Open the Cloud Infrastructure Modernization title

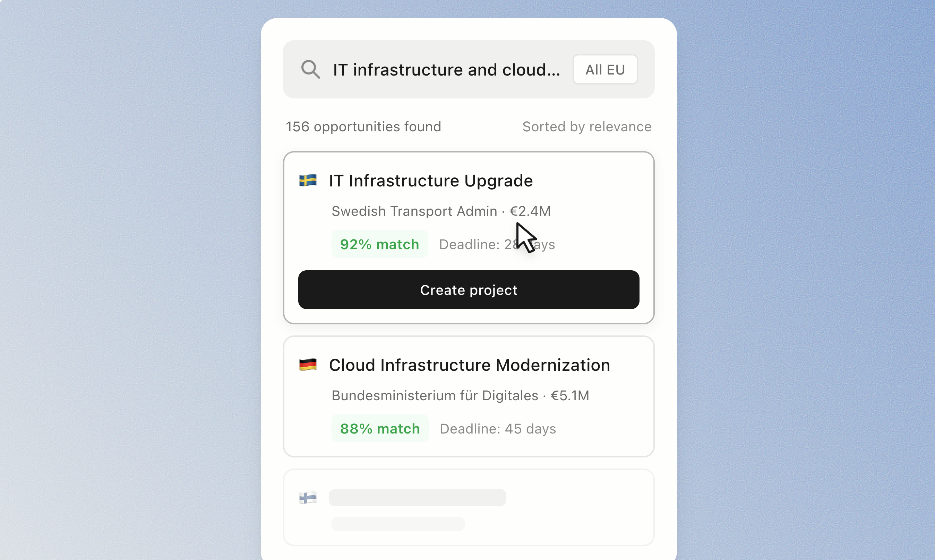tap(469, 365)
